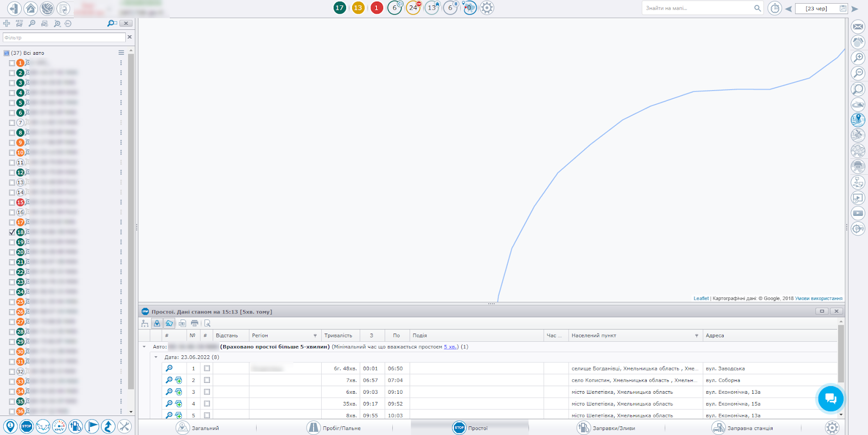This screenshot has height=435, width=868.
Task: Collapse the 'Дата: 23.06.2022 (8)' group
Action: pos(156,357)
